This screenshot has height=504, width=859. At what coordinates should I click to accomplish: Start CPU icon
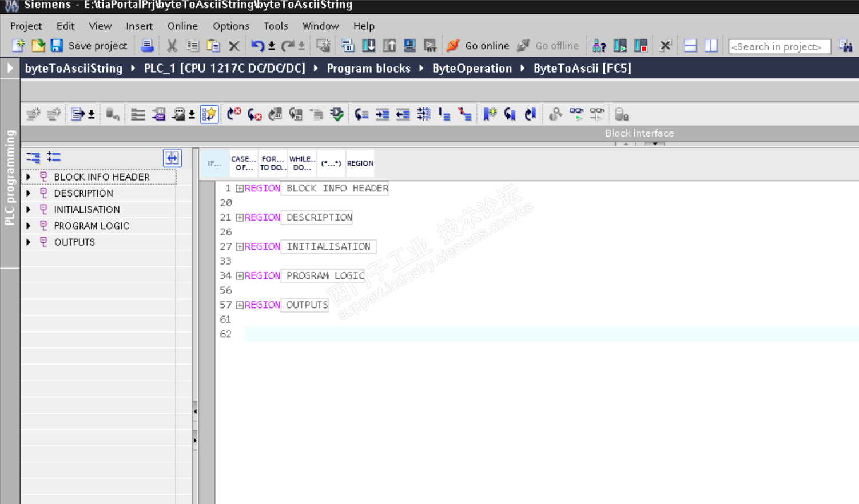point(620,46)
